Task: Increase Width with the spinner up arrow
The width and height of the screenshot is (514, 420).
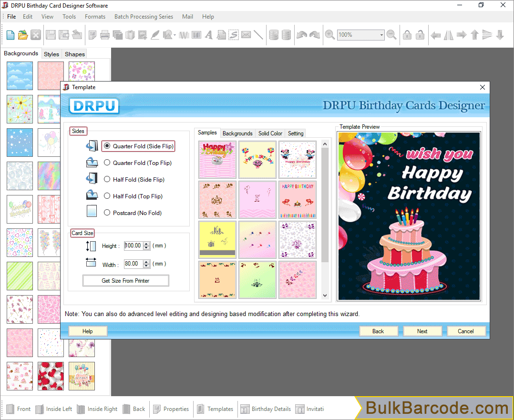Action: click(x=146, y=262)
